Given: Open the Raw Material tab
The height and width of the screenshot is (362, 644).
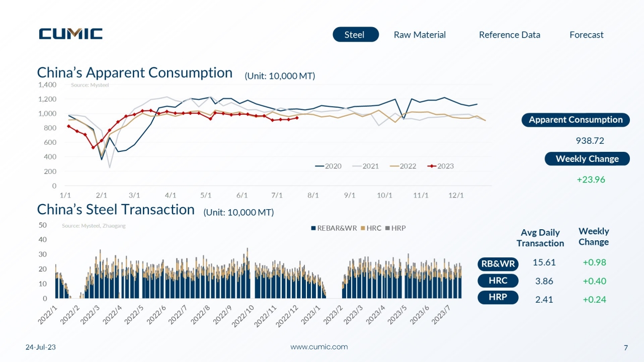Looking at the screenshot, I should coord(420,35).
